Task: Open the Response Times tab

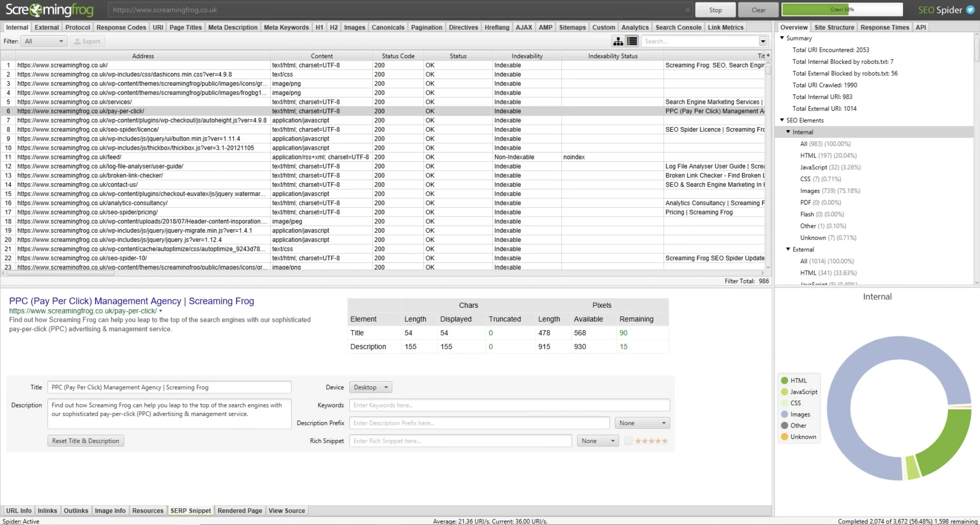Action: tap(885, 27)
